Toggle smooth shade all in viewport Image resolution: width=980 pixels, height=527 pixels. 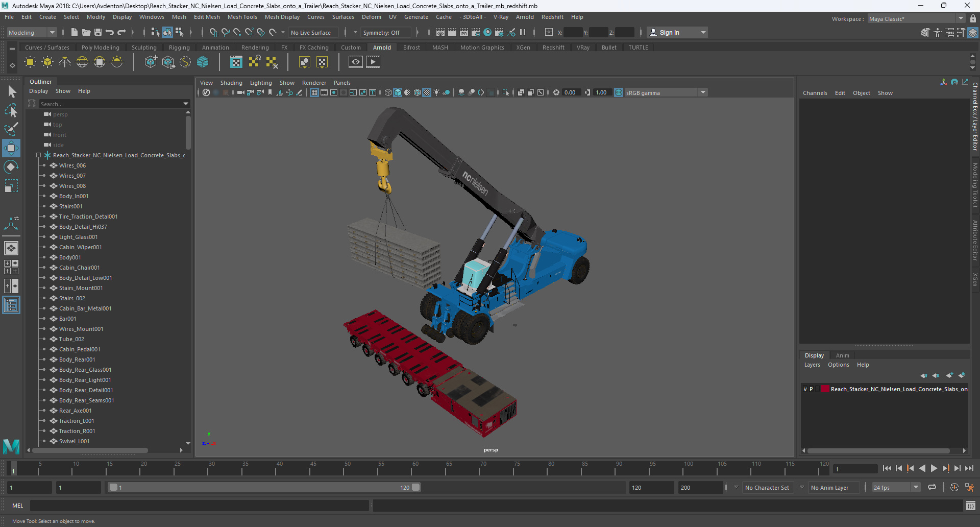[x=398, y=92]
